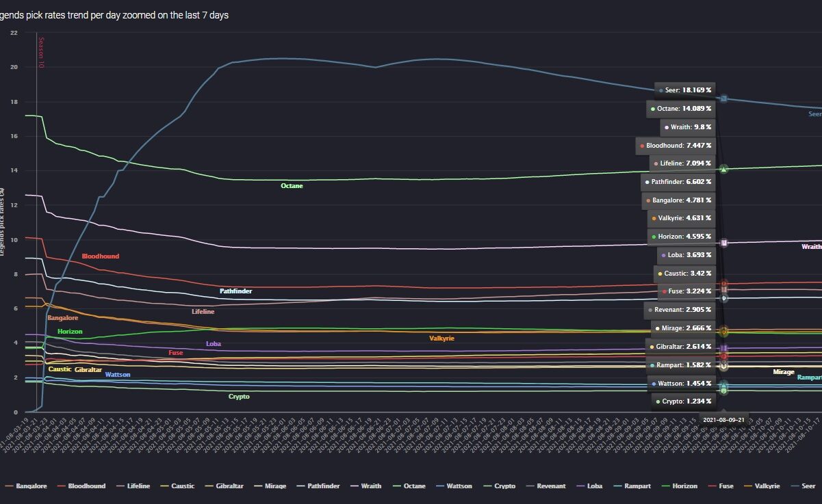Click tooltip entry 'Bloodhound: 7.447 %'
This screenshot has width=822, height=504.
(x=676, y=145)
